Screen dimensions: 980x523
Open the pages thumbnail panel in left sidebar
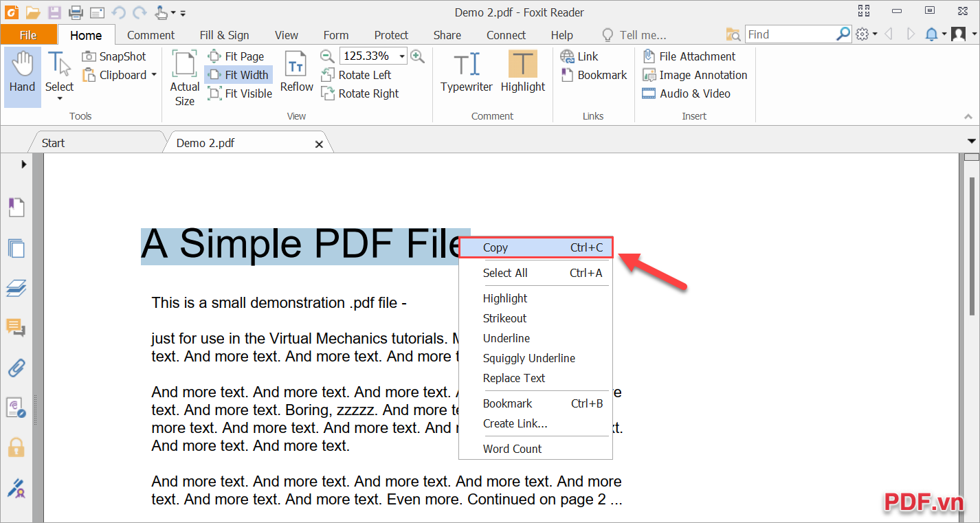[16, 247]
